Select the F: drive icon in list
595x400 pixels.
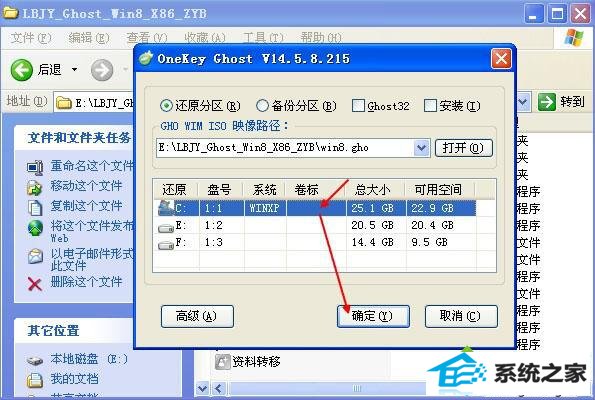point(165,245)
